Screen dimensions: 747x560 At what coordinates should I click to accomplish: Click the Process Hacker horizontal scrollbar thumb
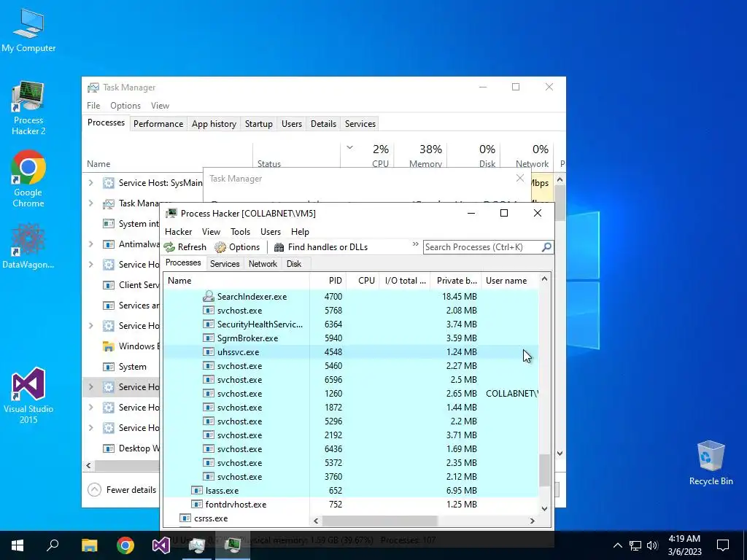(x=379, y=521)
